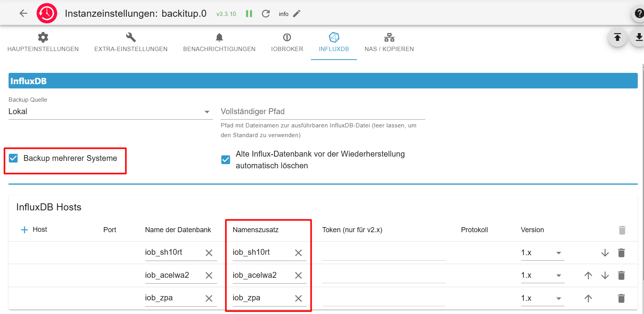Download configuration with down arrow button
Viewport: 644px width, 314px height.
[639, 37]
